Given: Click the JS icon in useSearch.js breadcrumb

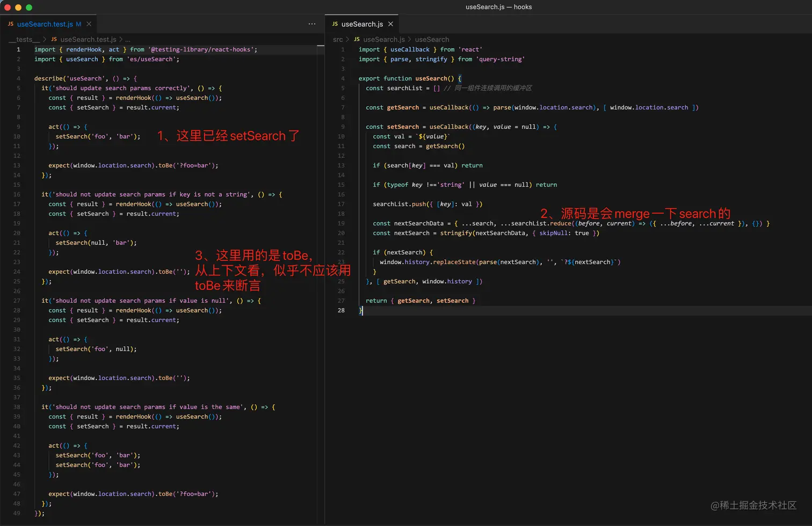Looking at the screenshot, I should [x=357, y=39].
